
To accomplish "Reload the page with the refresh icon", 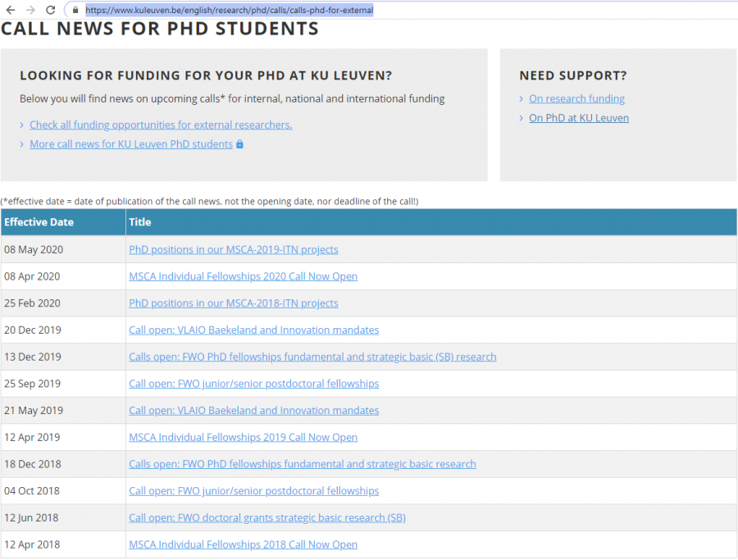I will pos(51,10).
